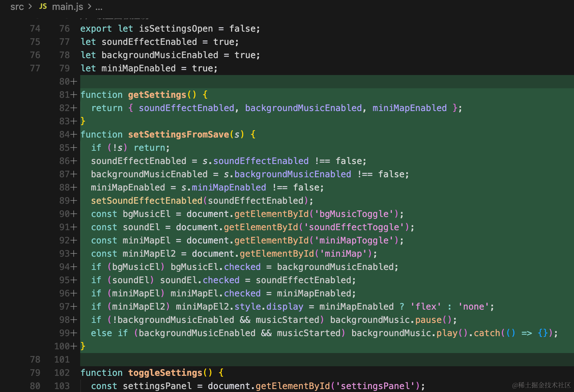Click 'else if' on line 99

coord(109,333)
